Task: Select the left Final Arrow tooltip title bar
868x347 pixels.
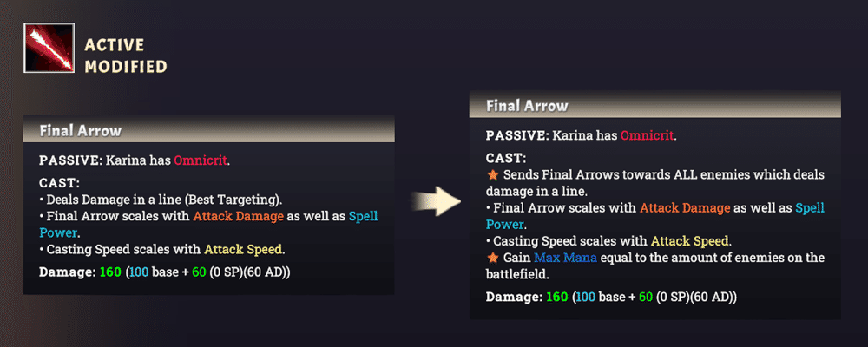Action: click(208, 131)
